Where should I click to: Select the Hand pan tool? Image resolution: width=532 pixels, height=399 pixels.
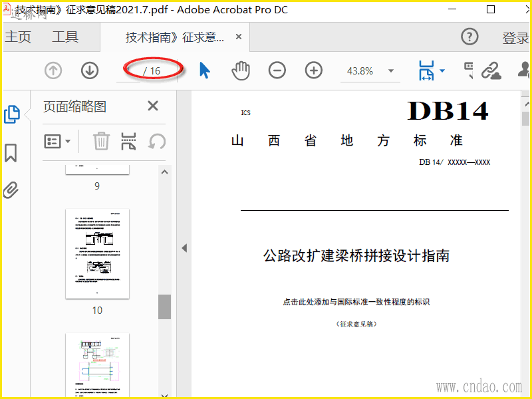(x=240, y=70)
